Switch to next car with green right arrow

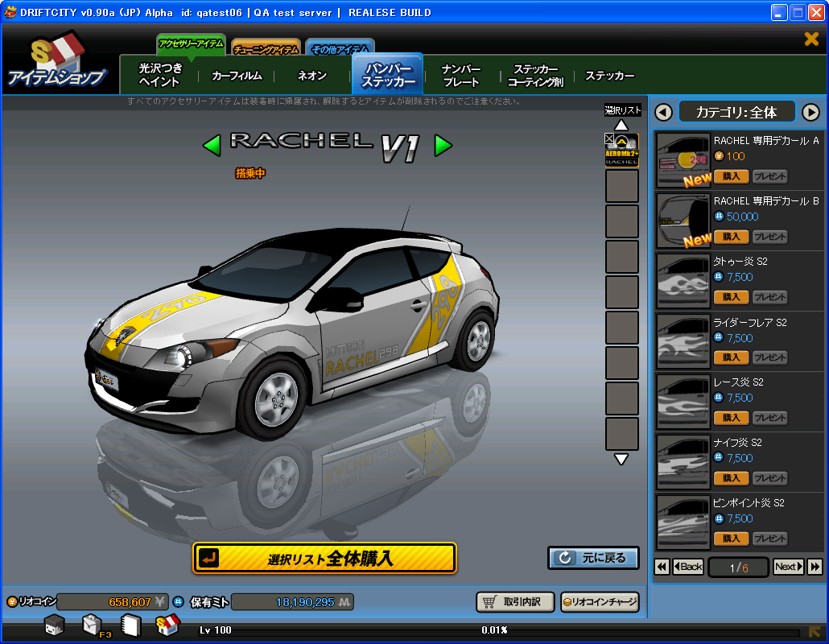click(x=443, y=146)
